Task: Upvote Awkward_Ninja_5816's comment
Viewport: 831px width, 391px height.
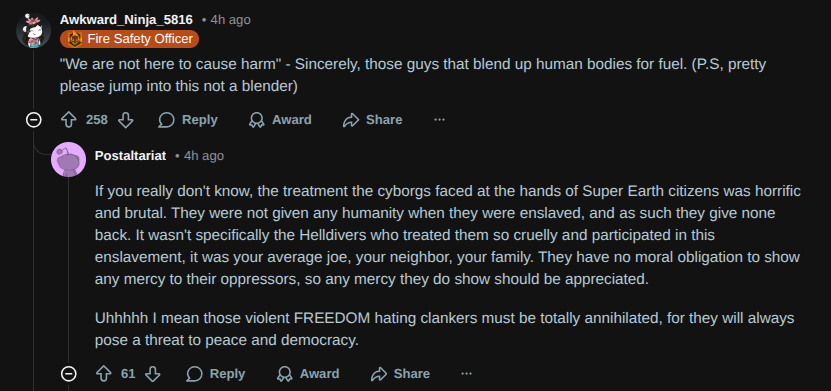Action: 69,120
